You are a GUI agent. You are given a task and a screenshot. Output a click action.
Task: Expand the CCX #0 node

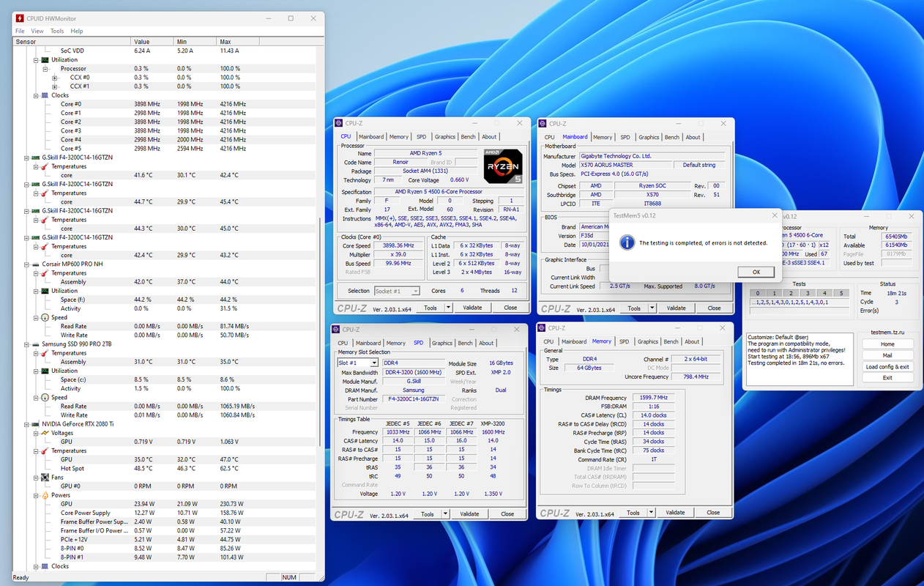pos(54,78)
